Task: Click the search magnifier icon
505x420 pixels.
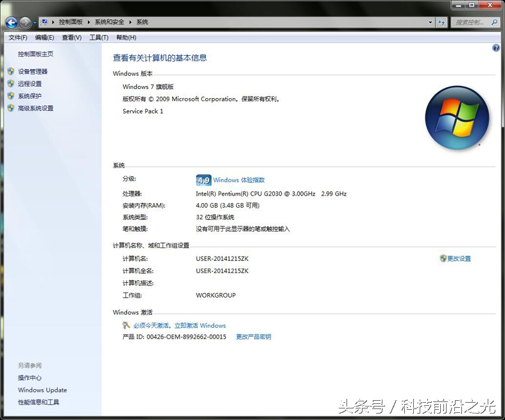Action: tap(494, 22)
